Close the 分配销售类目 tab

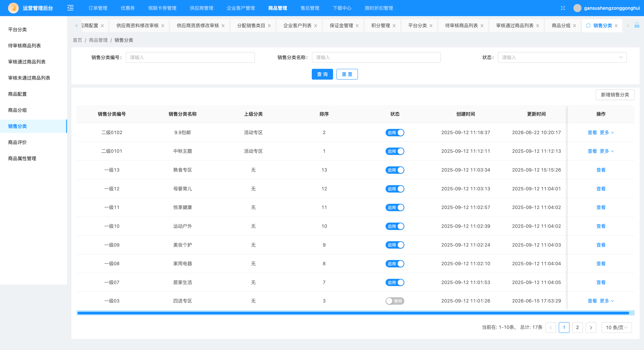pos(269,26)
